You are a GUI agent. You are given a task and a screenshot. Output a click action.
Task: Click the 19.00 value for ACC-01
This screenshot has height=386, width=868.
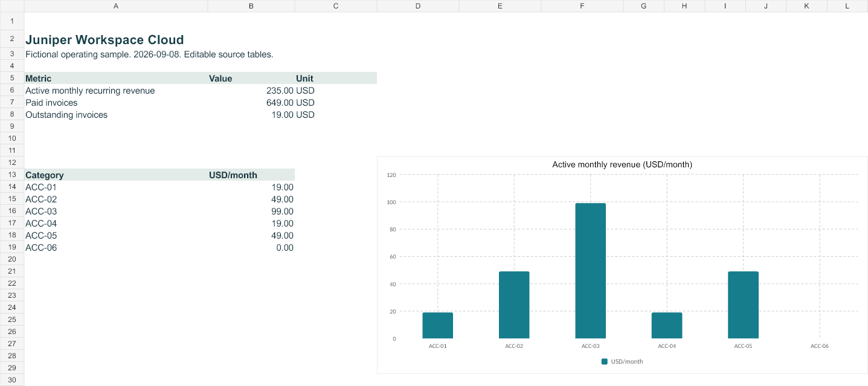click(x=251, y=187)
